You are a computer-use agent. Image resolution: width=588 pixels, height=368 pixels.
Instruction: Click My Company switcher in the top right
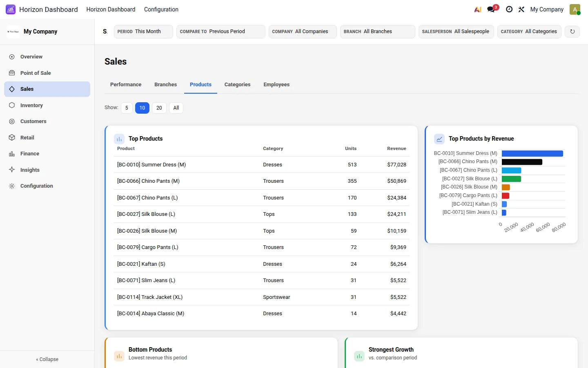coord(547,9)
